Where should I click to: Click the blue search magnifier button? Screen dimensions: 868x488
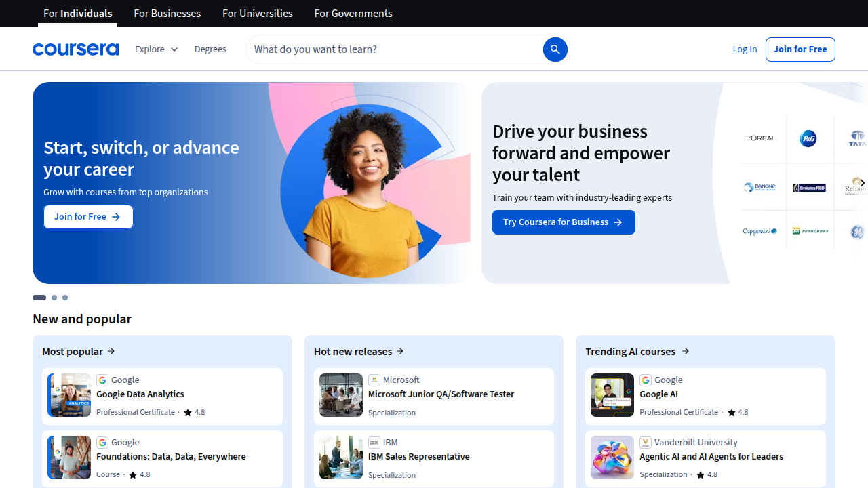tap(555, 49)
